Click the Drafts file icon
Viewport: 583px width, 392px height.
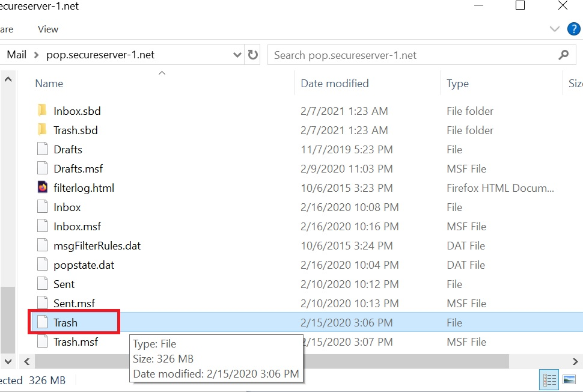[x=43, y=149]
